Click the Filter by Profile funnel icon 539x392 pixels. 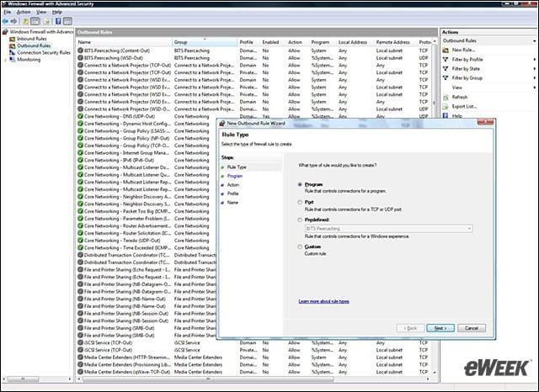click(446, 60)
